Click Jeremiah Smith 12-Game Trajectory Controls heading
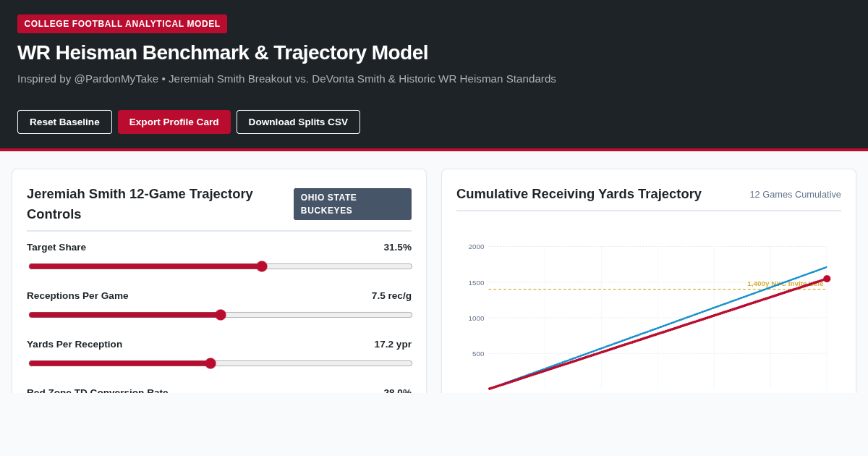The width and height of the screenshot is (868, 456). tap(140, 204)
